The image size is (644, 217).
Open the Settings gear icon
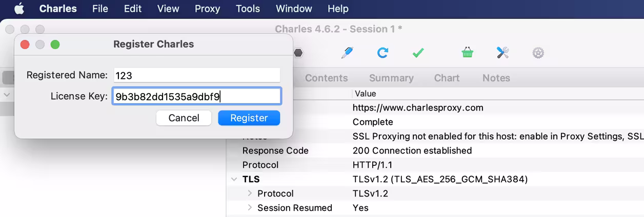pos(538,53)
